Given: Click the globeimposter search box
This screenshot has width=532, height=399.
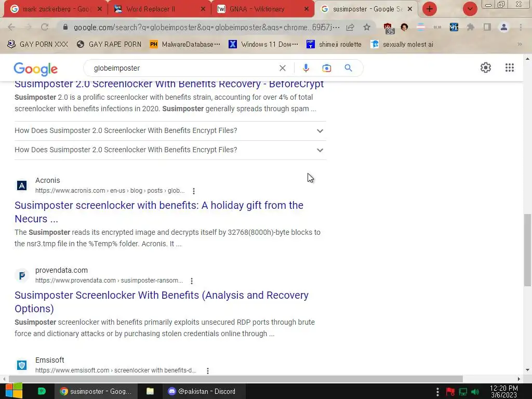Looking at the screenshot, I should coord(183,68).
